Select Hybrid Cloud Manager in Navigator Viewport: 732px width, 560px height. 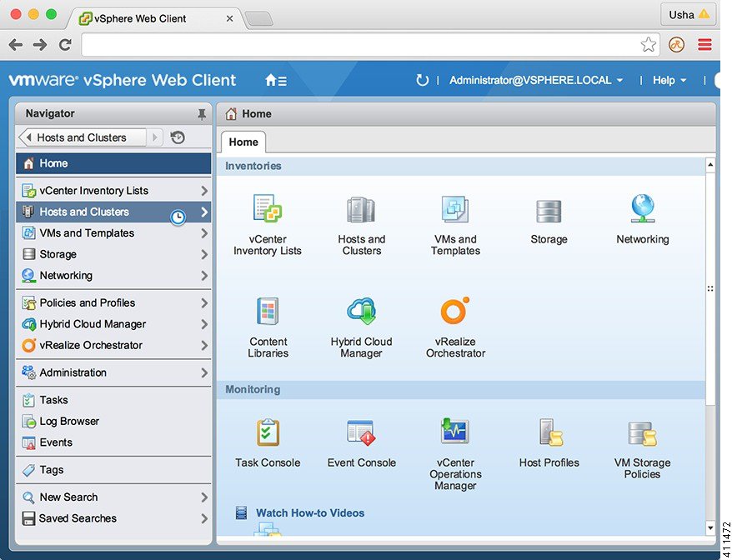(113, 324)
